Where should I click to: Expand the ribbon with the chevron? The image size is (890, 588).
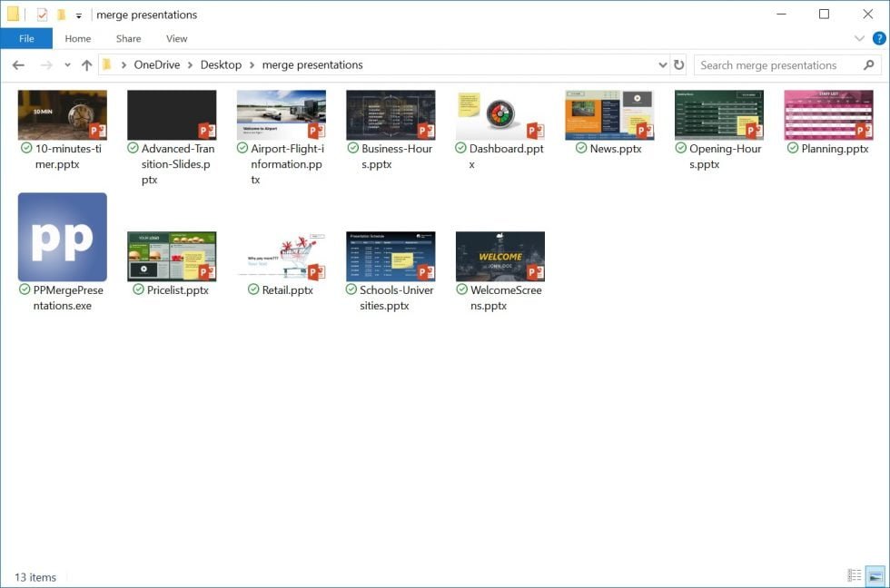859,38
